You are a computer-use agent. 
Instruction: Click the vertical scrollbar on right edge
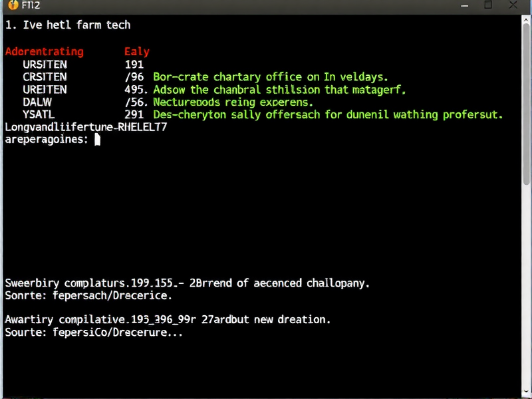pyautogui.click(x=527, y=199)
